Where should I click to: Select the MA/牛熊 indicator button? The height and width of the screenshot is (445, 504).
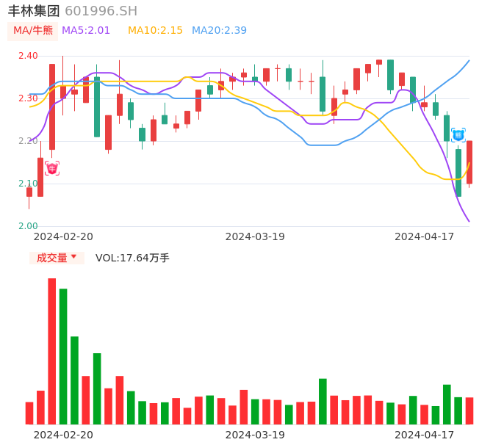pyautogui.click(x=32, y=31)
